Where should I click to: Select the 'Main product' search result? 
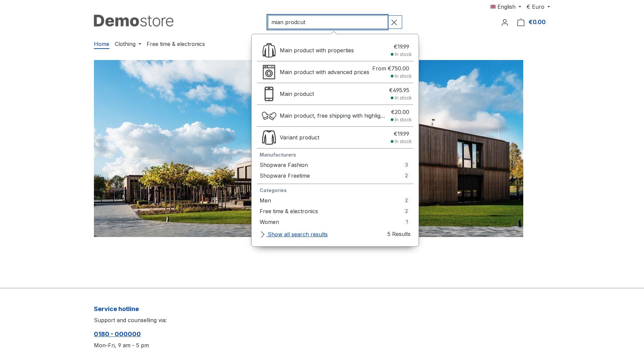tap(335, 94)
